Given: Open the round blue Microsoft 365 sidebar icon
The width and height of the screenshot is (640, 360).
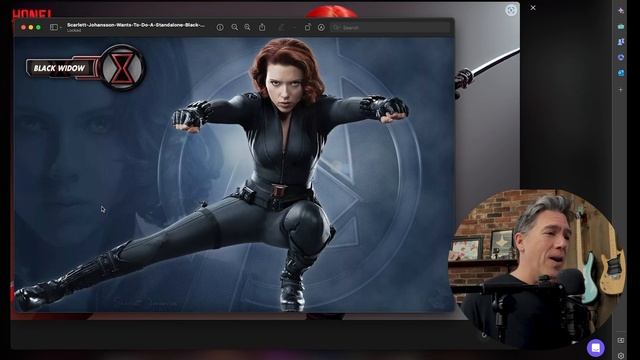Looking at the screenshot, I should (621, 58).
